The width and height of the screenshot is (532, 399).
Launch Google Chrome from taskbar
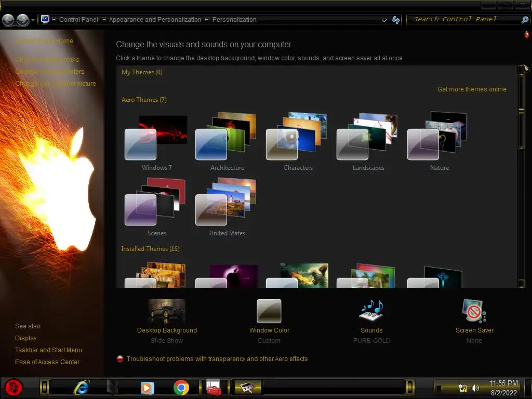(x=181, y=388)
